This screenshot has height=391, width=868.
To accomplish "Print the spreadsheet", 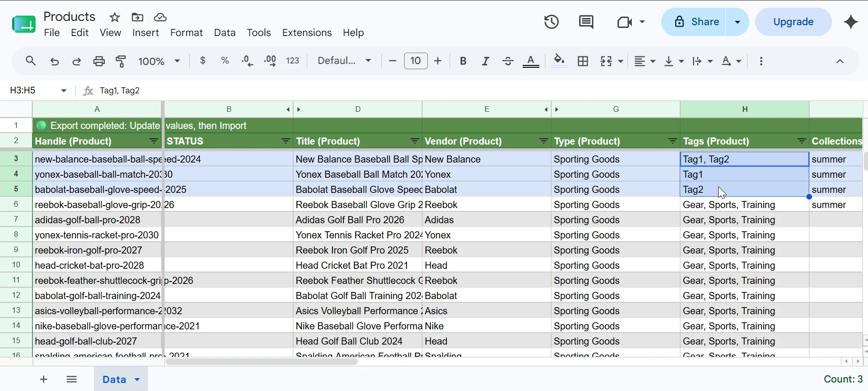I will tap(99, 61).
